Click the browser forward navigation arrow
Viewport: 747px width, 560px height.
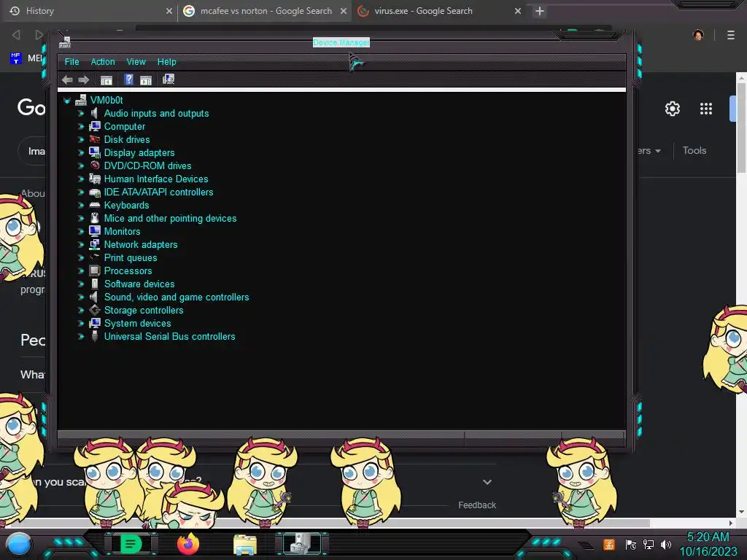pyautogui.click(x=39, y=35)
